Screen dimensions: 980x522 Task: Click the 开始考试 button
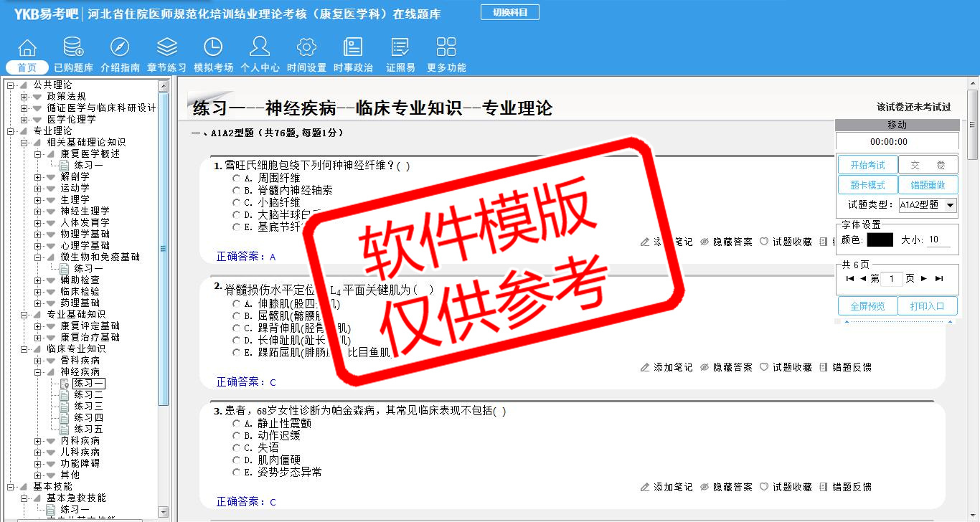pos(867,165)
